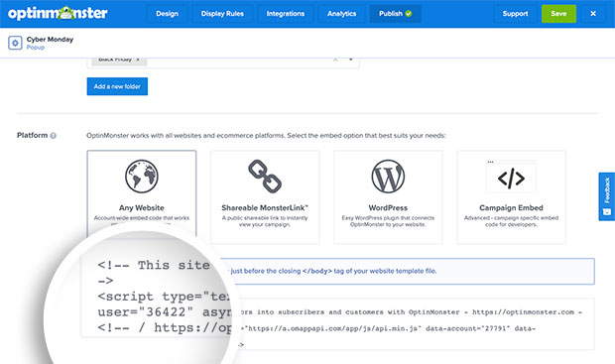
Task: Click the globe icon for Any Website
Action: click(x=142, y=177)
